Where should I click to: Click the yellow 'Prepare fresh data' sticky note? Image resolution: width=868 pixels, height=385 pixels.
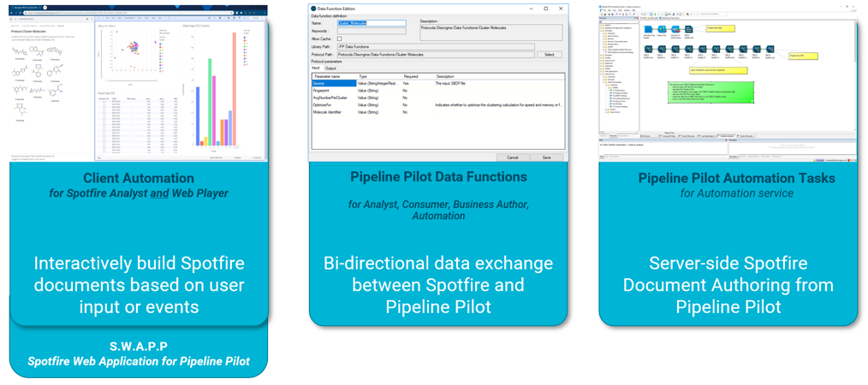(720, 29)
